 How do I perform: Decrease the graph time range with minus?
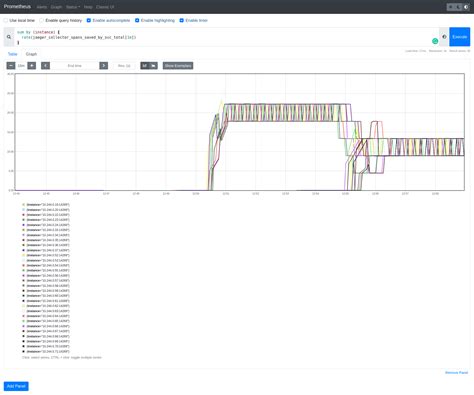point(11,66)
